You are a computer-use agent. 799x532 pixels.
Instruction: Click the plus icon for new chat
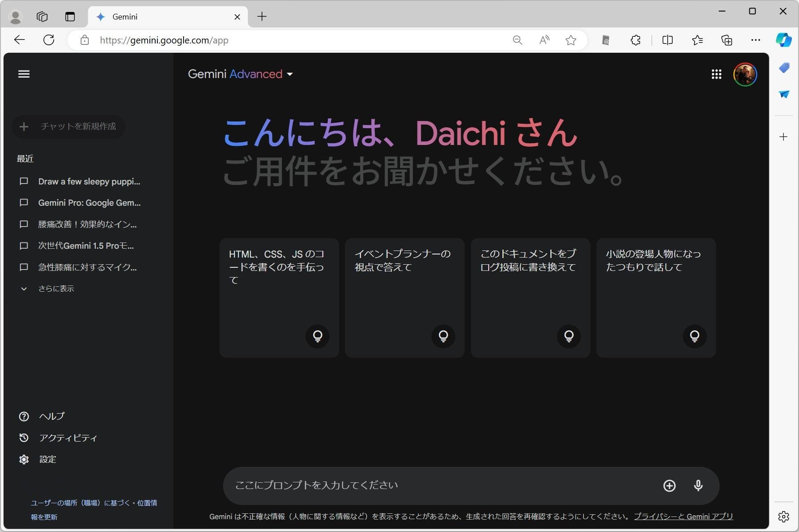point(24,127)
